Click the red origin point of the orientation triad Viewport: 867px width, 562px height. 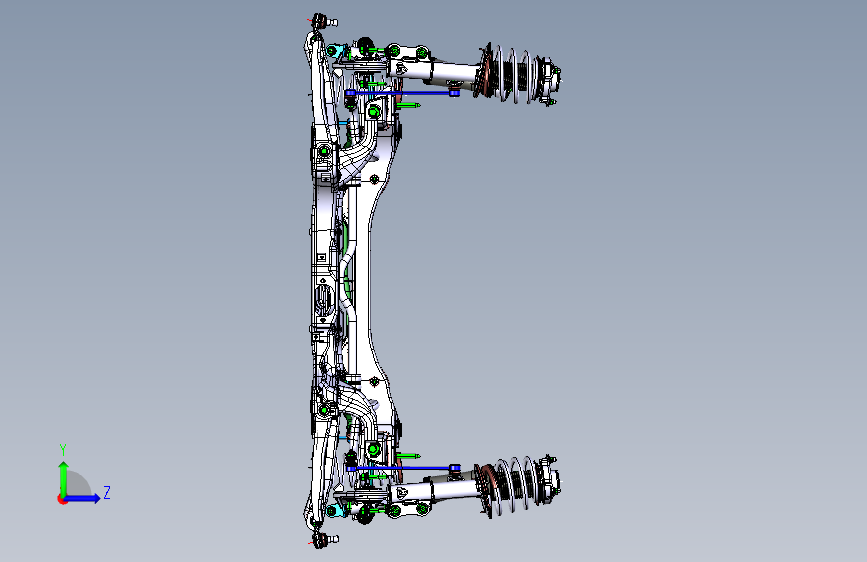pyautogui.click(x=62, y=499)
